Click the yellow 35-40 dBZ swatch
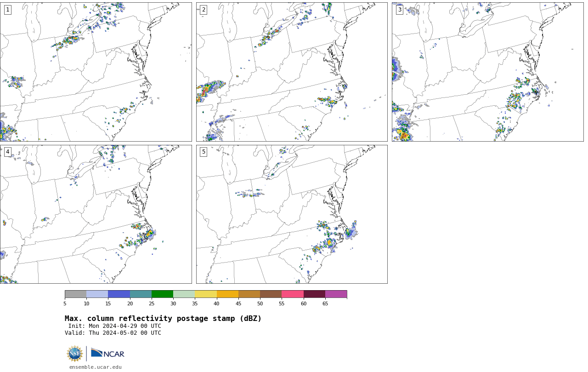This screenshot has height=372, width=588. click(x=206, y=294)
